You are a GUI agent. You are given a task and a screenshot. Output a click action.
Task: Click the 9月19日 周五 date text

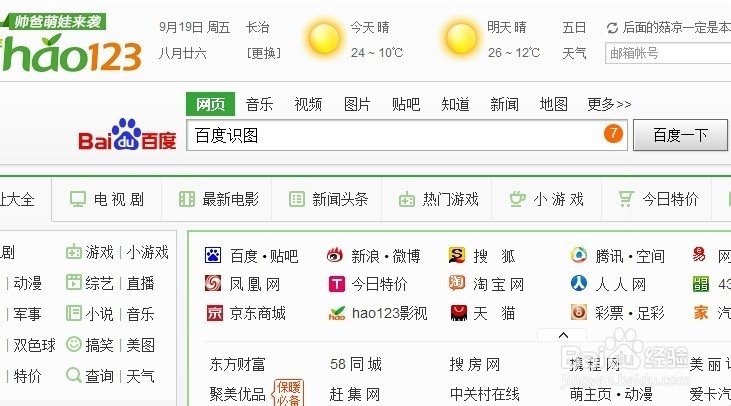(194, 28)
